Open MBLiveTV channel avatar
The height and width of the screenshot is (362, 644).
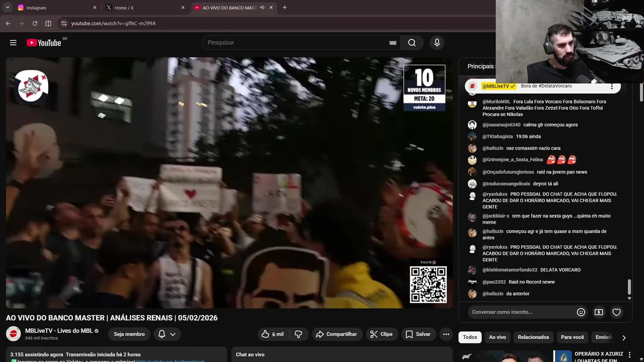point(14,334)
